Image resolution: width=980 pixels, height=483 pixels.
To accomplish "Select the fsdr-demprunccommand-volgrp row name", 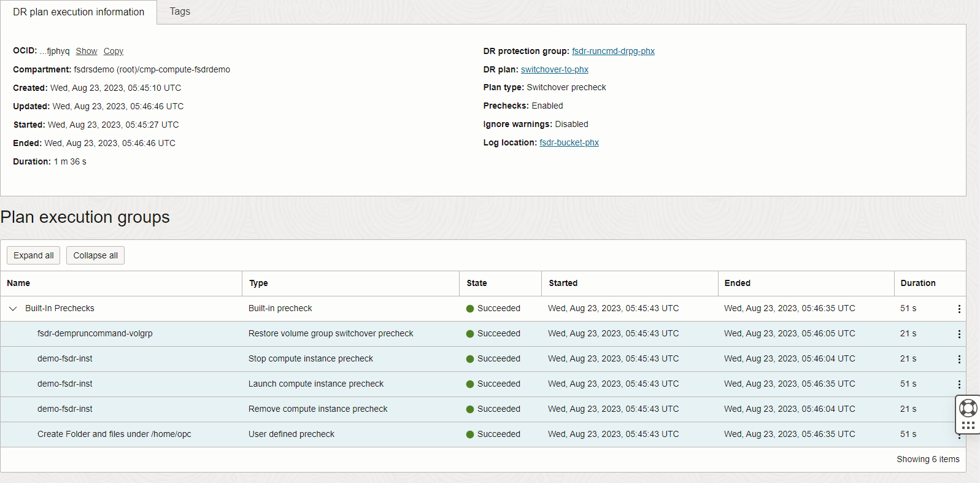I will point(95,333).
